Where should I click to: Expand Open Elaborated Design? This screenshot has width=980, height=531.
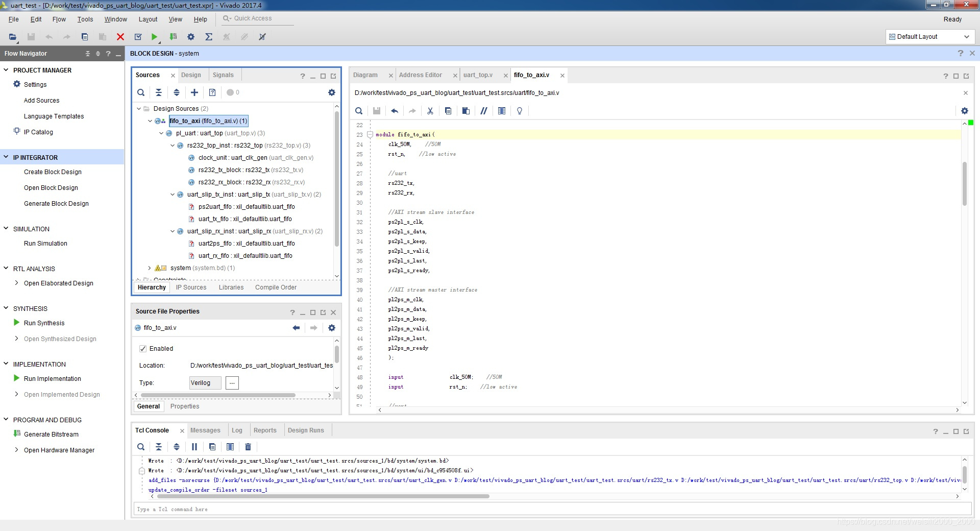(17, 283)
